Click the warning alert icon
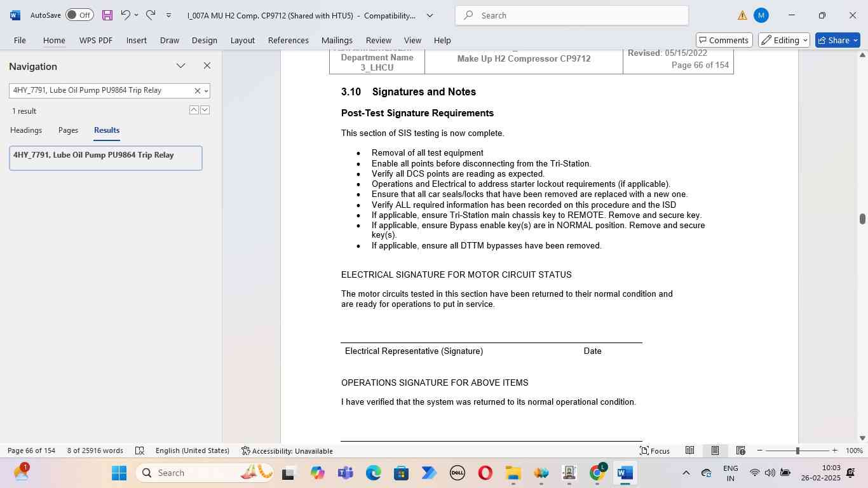The width and height of the screenshot is (868, 488). click(742, 15)
